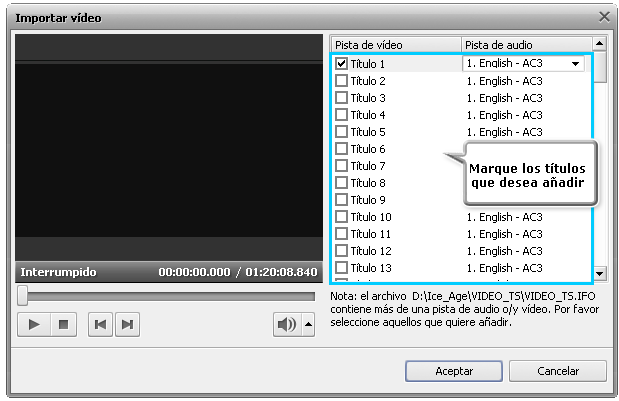Check the Título 4 checkbox
619x401 pixels.
(x=341, y=114)
